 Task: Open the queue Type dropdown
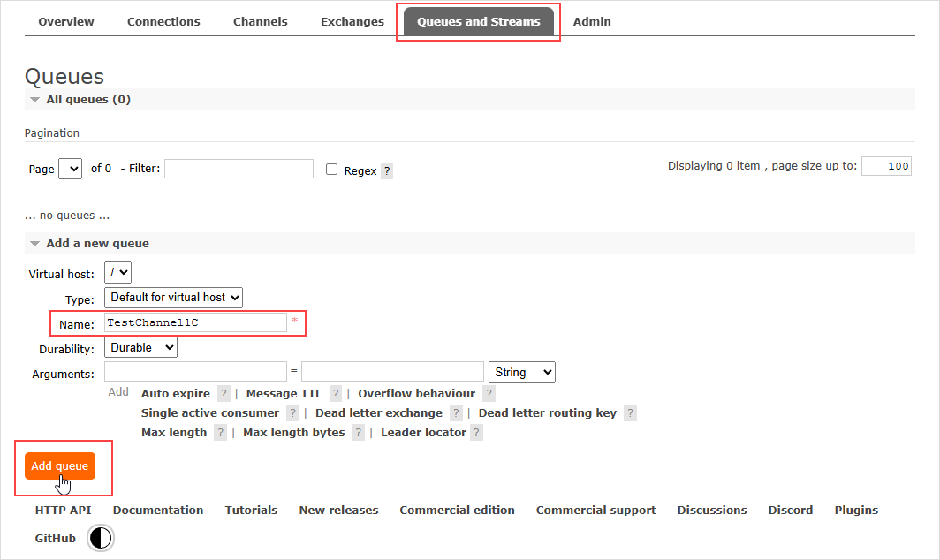pyautogui.click(x=173, y=298)
